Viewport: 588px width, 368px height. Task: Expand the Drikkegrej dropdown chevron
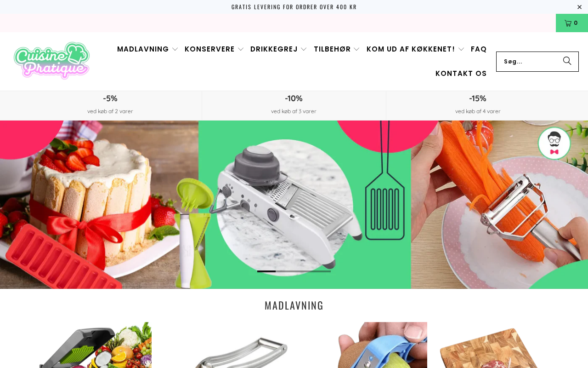304,49
